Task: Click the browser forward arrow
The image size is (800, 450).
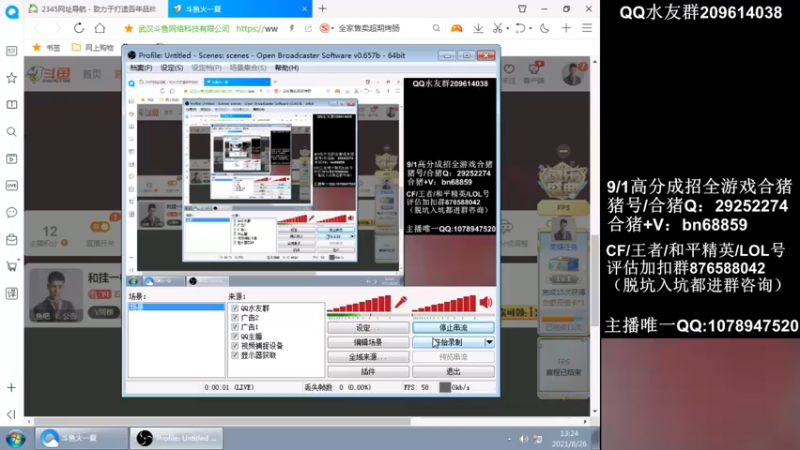Action: (57, 28)
